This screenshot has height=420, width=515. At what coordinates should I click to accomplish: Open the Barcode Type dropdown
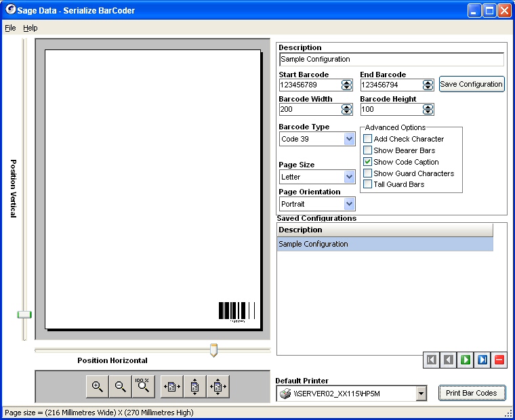point(349,139)
